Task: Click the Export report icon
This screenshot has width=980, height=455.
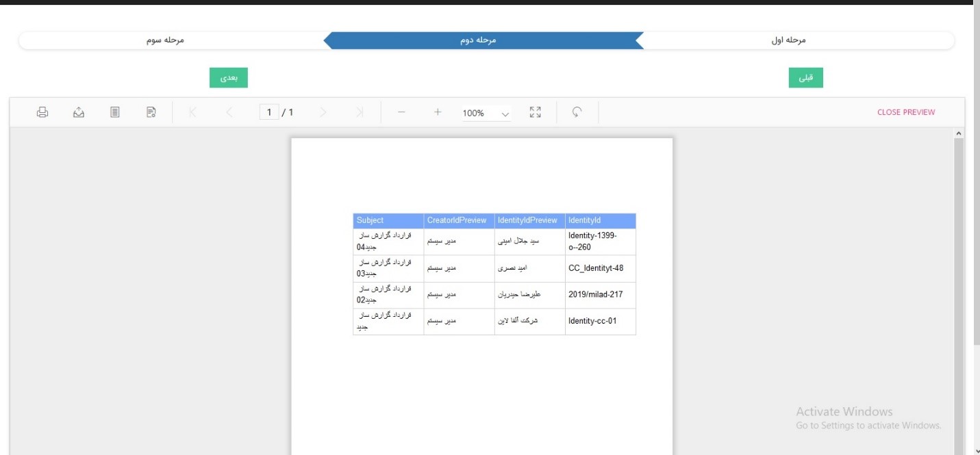Action: 79,112
